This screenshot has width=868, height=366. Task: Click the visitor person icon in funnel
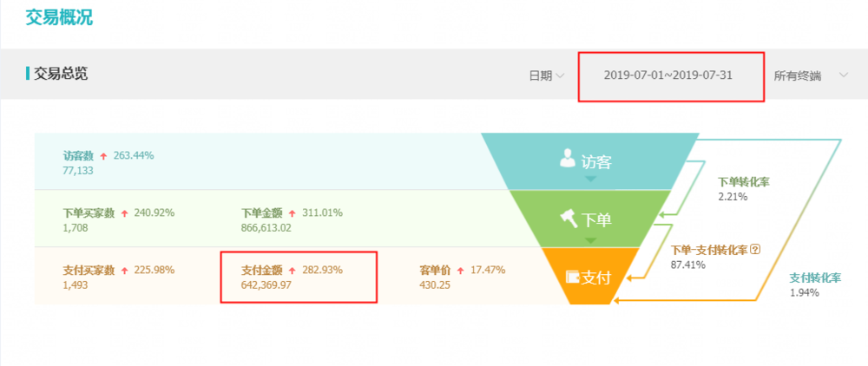[x=568, y=158]
